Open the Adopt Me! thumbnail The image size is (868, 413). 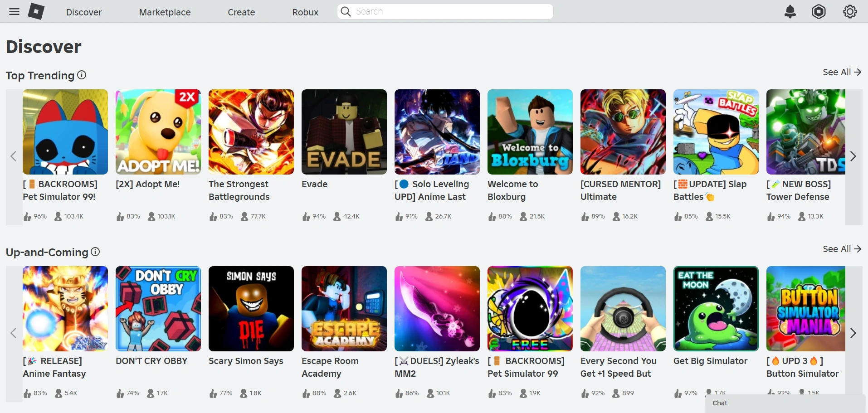click(x=158, y=132)
